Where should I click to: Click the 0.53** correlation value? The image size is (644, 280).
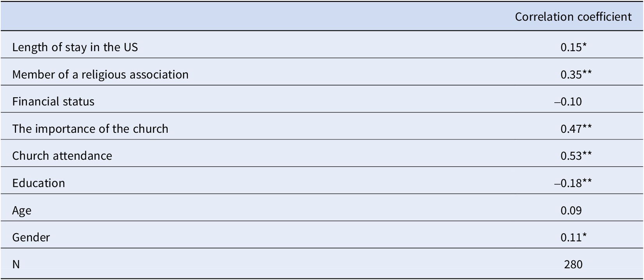click(x=576, y=156)
